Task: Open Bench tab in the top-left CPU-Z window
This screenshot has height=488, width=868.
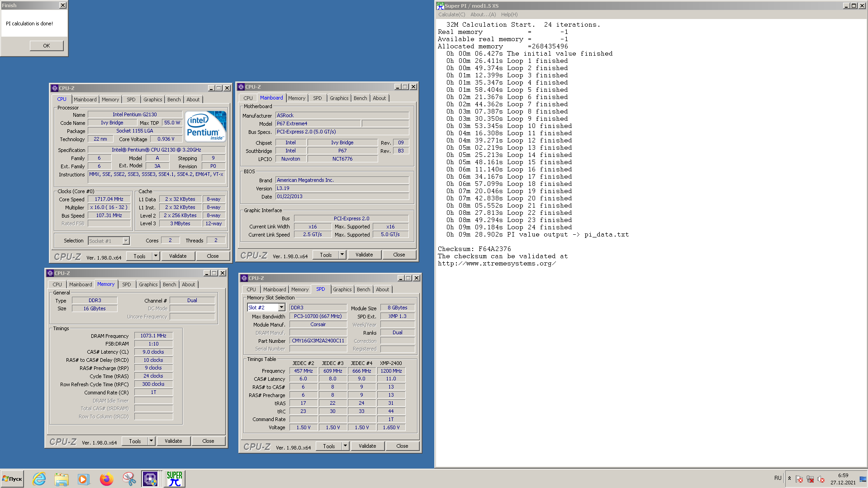Action: point(174,99)
